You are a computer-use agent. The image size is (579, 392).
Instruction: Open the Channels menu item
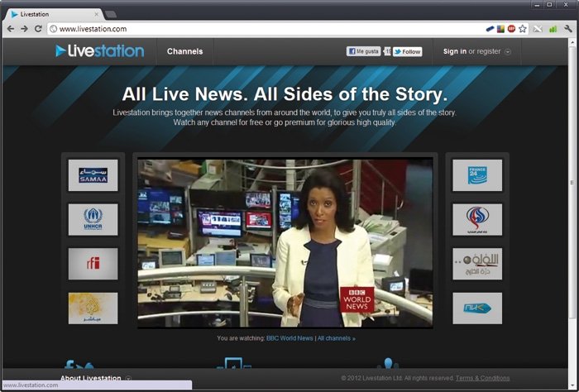coord(184,51)
